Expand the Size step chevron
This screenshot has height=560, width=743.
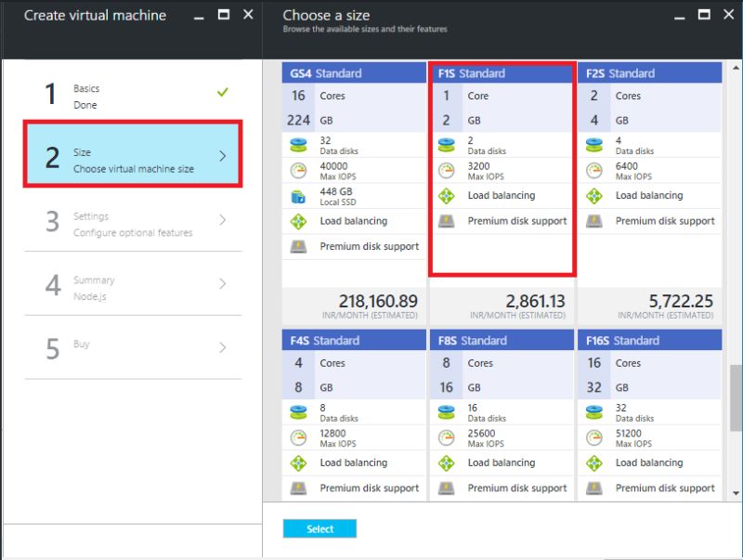pos(227,151)
